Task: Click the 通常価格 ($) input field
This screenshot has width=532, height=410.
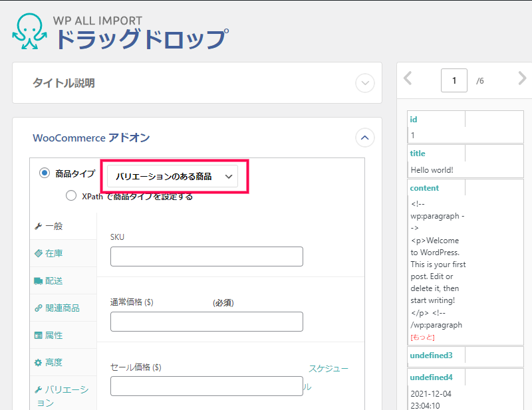Action: tap(207, 322)
